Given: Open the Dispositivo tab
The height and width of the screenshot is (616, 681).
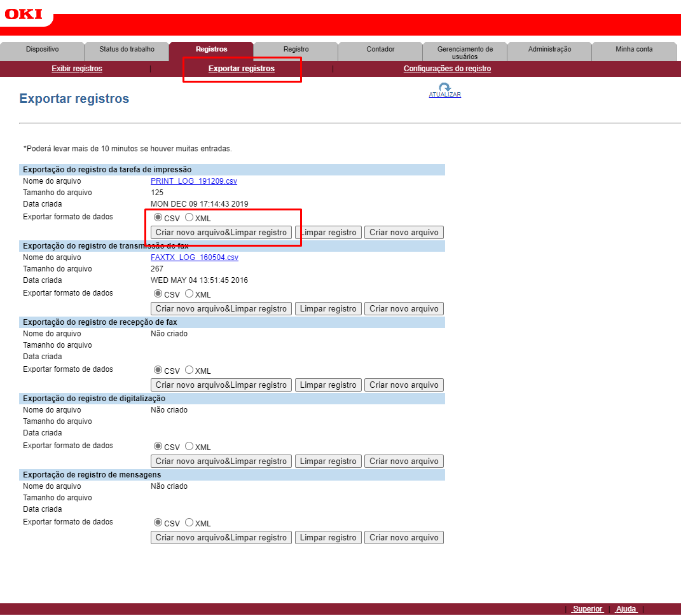Looking at the screenshot, I should coord(42,50).
